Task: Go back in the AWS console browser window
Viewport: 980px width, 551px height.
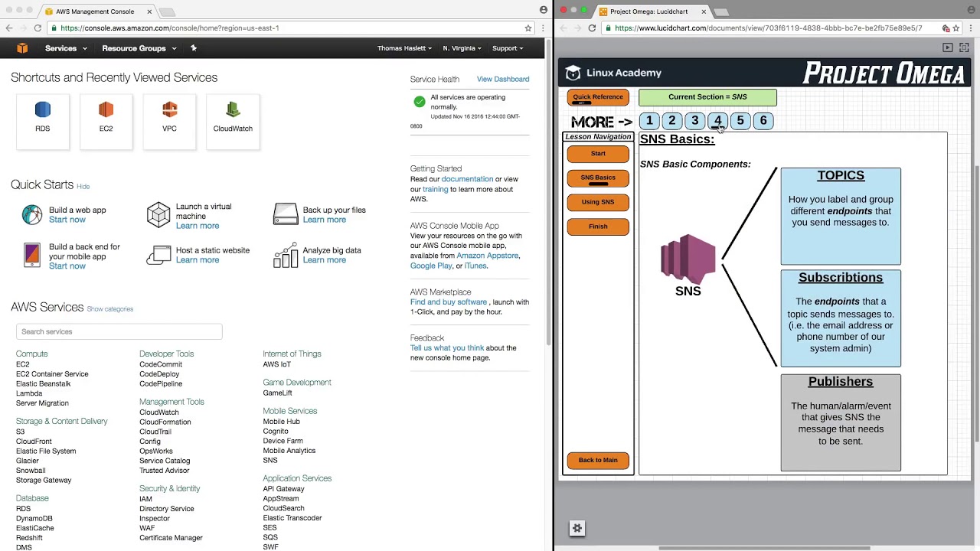Action: [9, 28]
